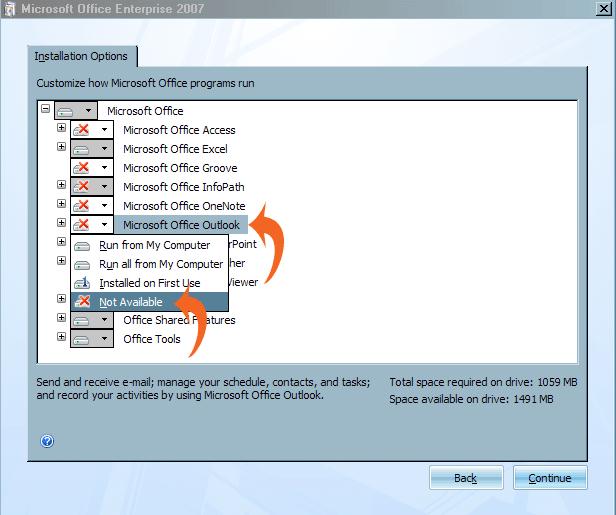Expand the PowerPoint node partly hidden by menu
Viewport: 616px width, 515px height.
61,241
